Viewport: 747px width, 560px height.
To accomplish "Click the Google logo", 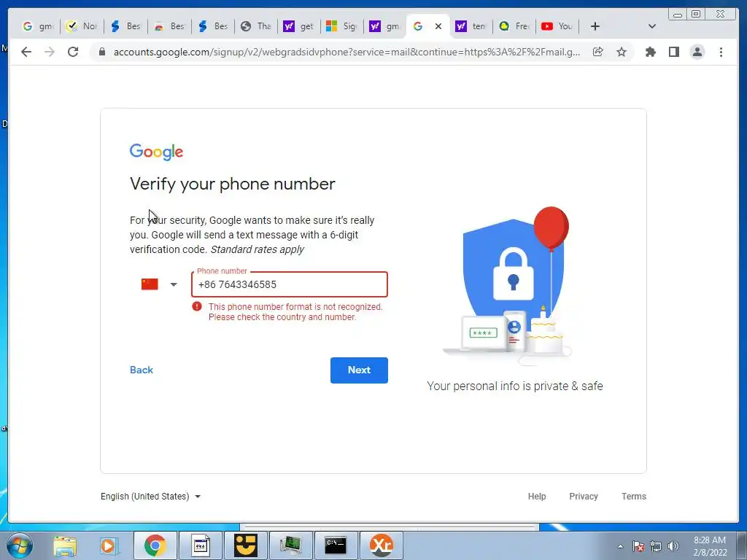I will [x=156, y=152].
